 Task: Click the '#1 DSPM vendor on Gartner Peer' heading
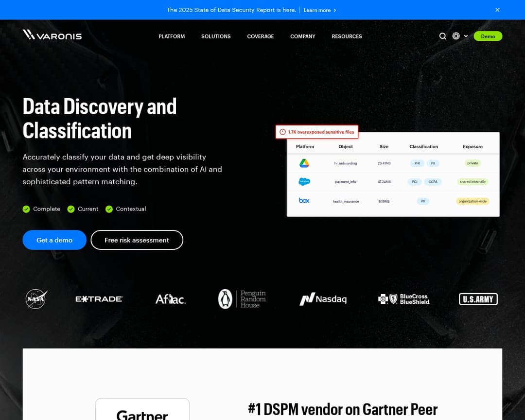343,409
